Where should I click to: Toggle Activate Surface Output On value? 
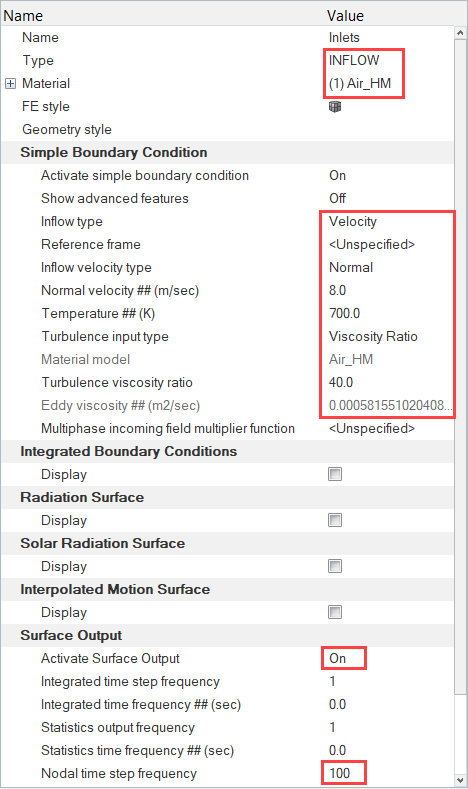(x=338, y=658)
